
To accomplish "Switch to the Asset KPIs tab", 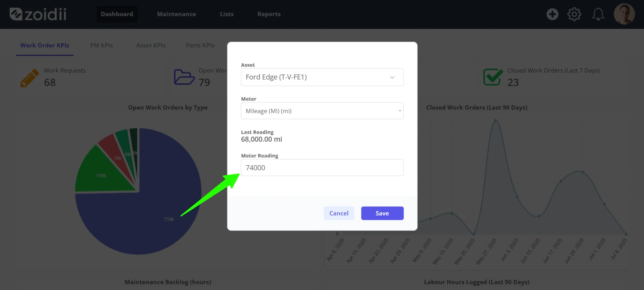I will [151, 46].
